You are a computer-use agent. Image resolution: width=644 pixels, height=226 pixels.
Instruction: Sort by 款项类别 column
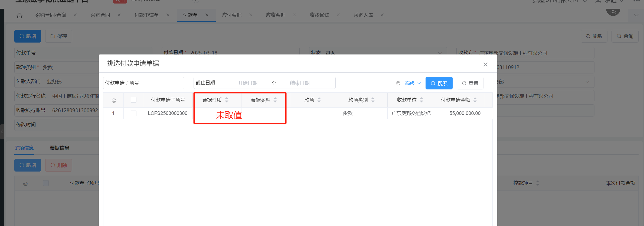point(373,100)
